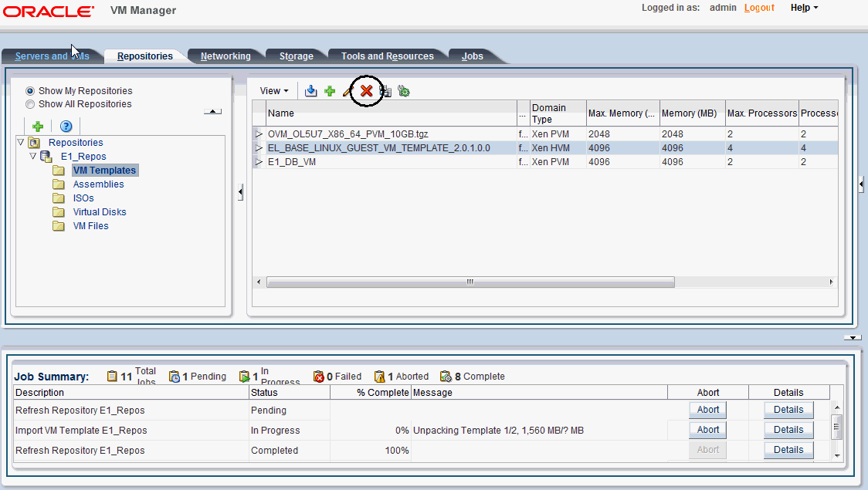View Details of Import VM Template job

(x=788, y=430)
